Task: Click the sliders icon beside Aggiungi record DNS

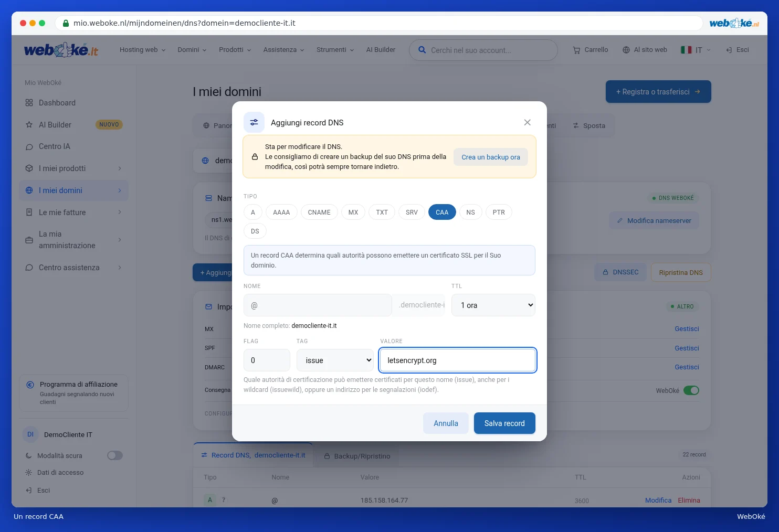Action: (254, 122)
